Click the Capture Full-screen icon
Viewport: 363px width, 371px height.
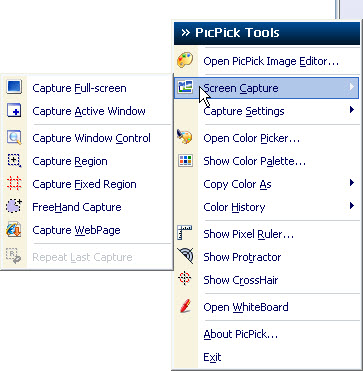(14, 87)
